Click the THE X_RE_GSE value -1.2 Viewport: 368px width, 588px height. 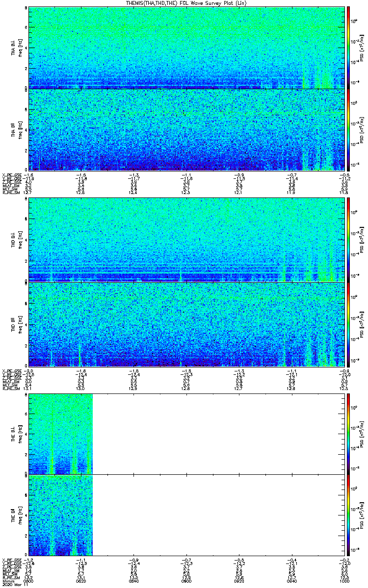[x=28, y=560]
